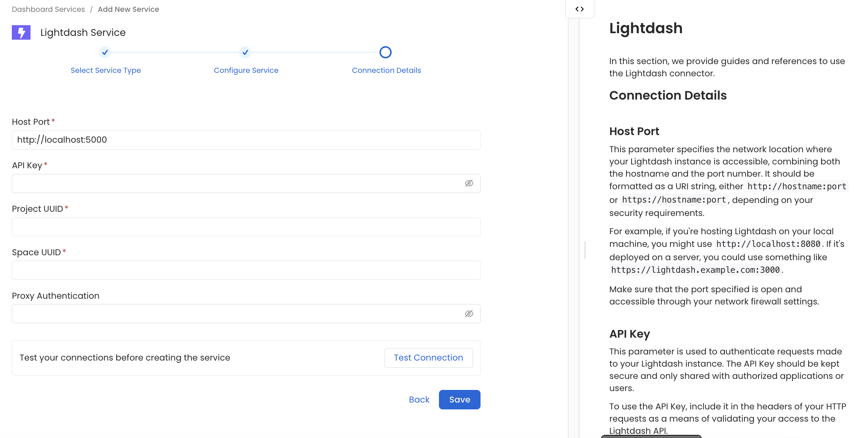868x438 pixels.
Task: Run Test Connection before saving
Action: pyautogui.click(x=428, y=357)
